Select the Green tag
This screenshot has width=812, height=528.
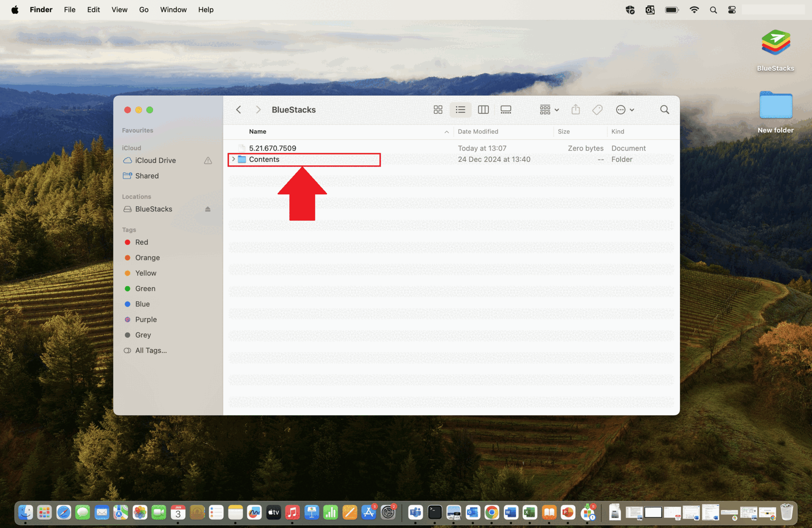[x=145, y=289]
